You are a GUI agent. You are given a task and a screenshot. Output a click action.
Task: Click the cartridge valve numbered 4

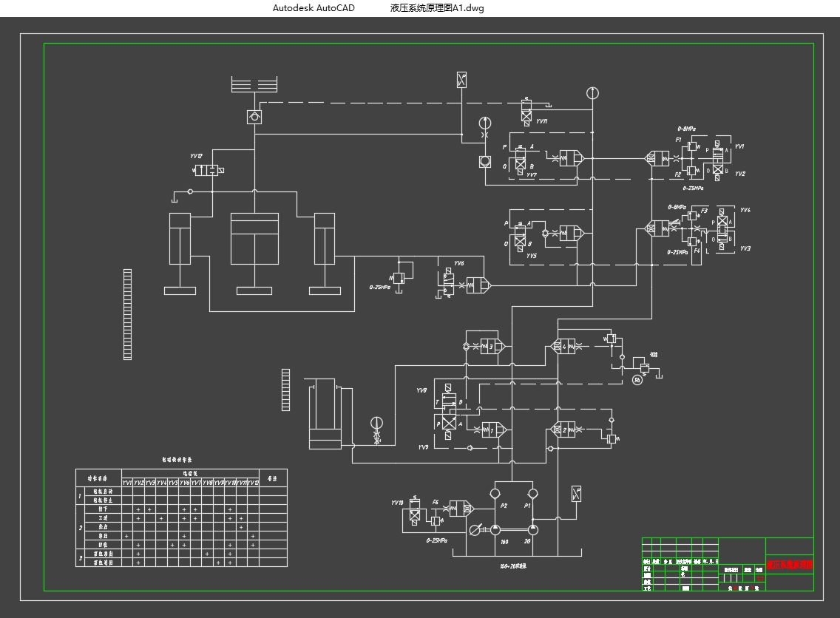pyautogui.click(x=563, y=346)
